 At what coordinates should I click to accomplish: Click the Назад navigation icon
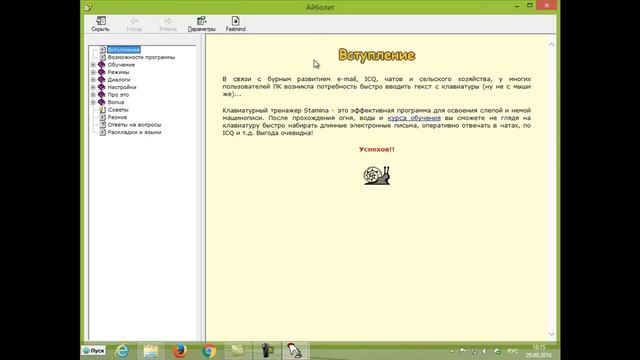(x=134, y=24)
